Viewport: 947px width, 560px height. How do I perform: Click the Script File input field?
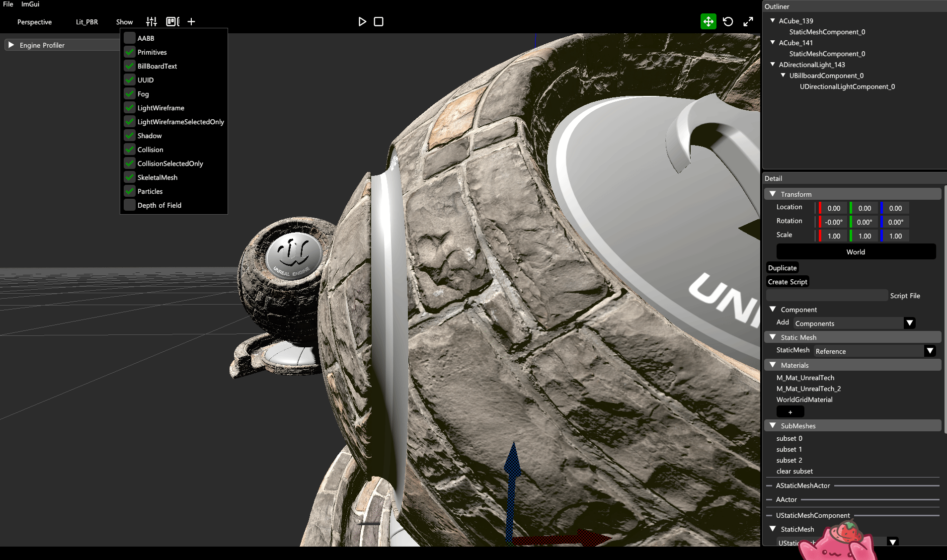coord(827,295)
